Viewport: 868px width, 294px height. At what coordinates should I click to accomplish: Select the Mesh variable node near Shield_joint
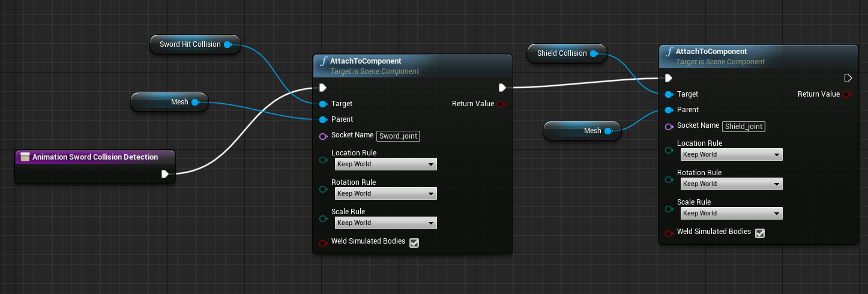point(582,131)
